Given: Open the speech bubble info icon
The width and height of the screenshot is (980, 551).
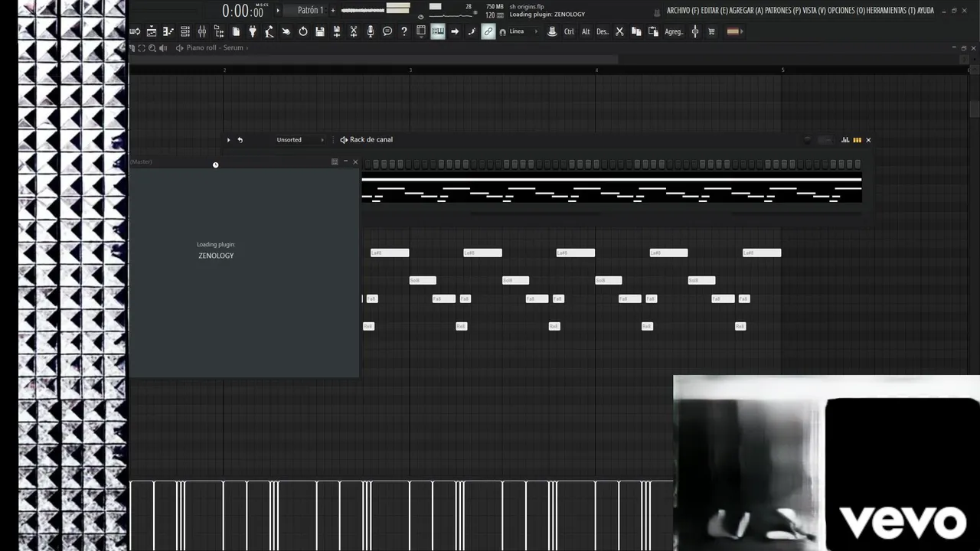Looking at the screenshot, I should pyautogui.click(x=387, y=31).
